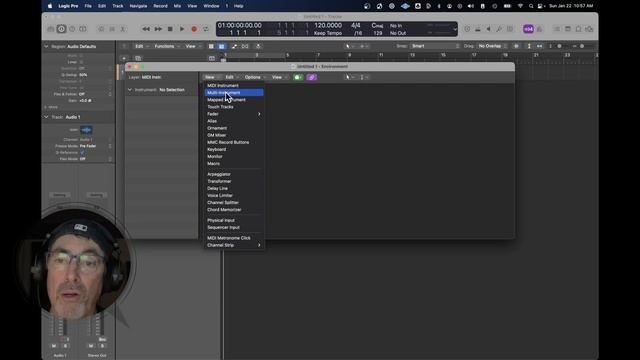640x360 pixels.
Task: Click the Rewind transport button
Action: (x=146, y=29)
